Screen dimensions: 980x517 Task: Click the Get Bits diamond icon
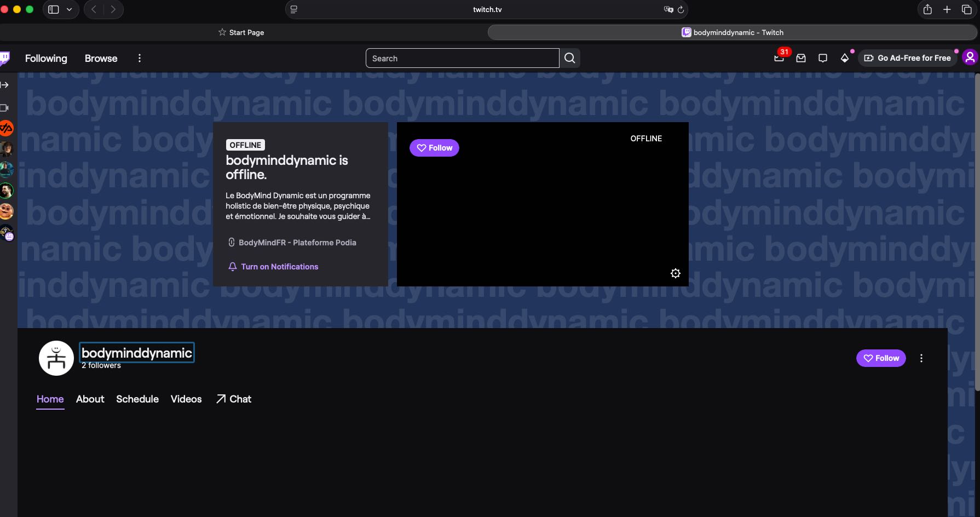click(x=845, y=58)
